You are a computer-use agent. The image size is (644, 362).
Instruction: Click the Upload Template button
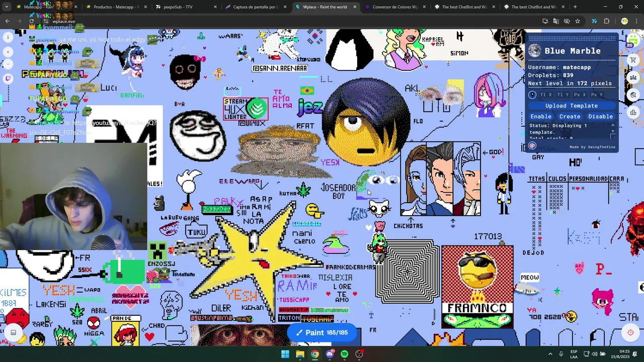[x=572, y=106]
